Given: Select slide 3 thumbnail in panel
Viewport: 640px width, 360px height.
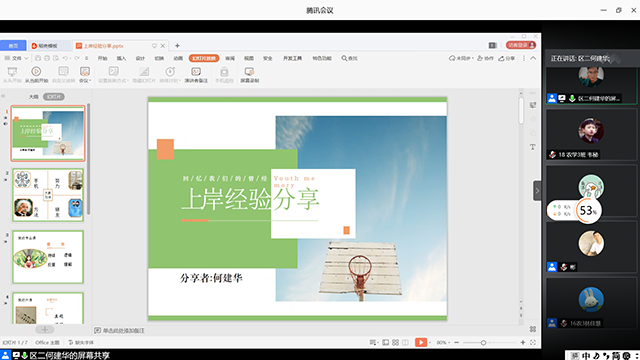Looking at the screenshot, I should pos(48,257).
